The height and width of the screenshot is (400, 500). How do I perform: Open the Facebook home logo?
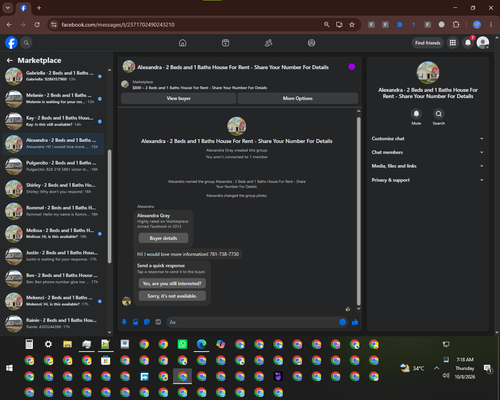tap(11, 43)
